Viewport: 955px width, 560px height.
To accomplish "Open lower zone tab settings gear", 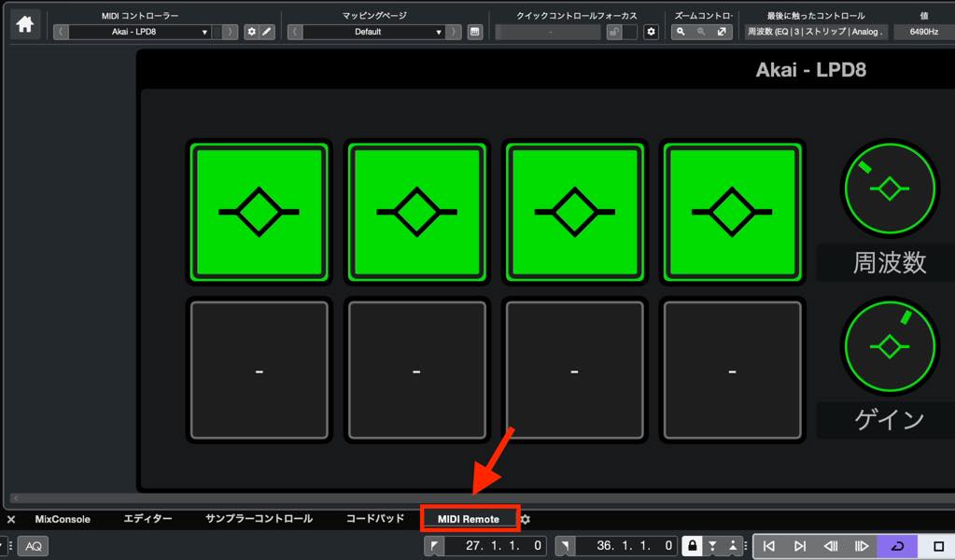I will (x=525, y=519).
